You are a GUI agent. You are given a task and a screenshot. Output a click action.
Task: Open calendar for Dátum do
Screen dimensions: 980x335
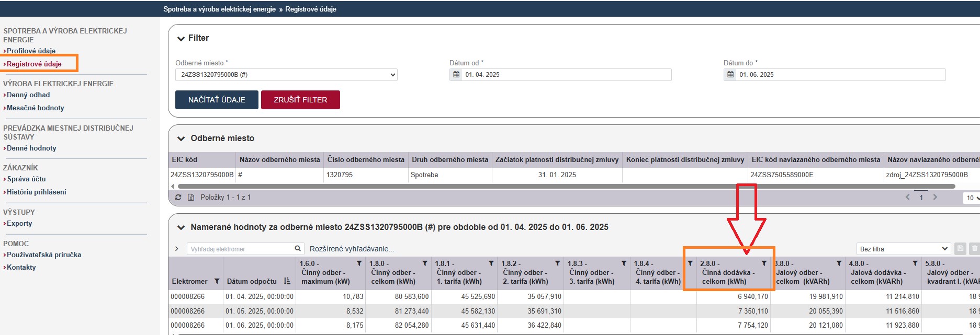[x=730, y=75]
